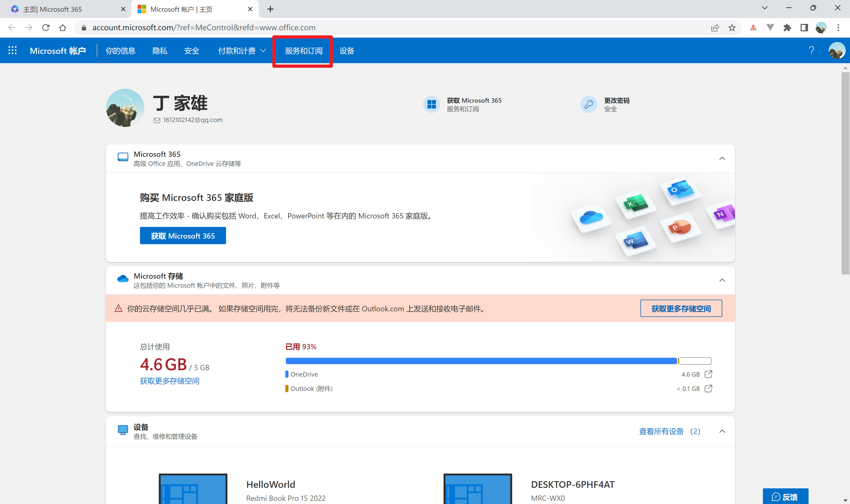Image resolution: width=850 pixels, height=504 pixels.
Task: Expand the 付款和计费 dropdown menu
Action: (242, 51)
